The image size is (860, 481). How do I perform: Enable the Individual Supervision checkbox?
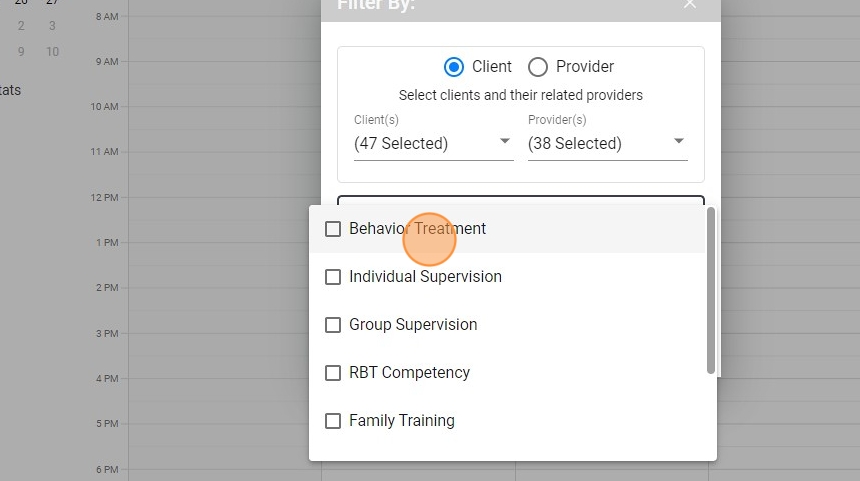click(x=333, y=277)
